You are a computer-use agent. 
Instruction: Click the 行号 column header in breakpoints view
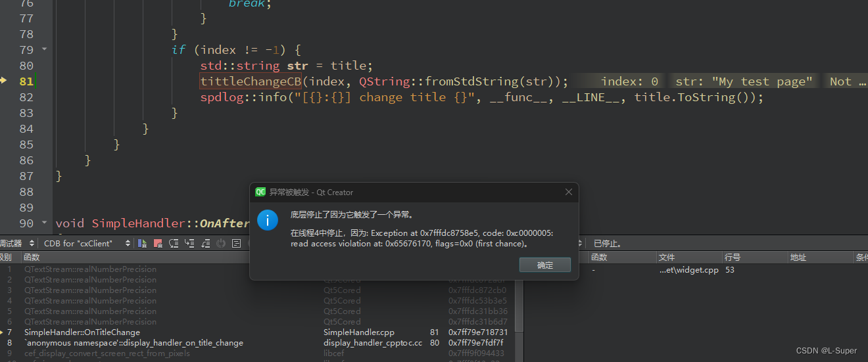click(733, 258)
